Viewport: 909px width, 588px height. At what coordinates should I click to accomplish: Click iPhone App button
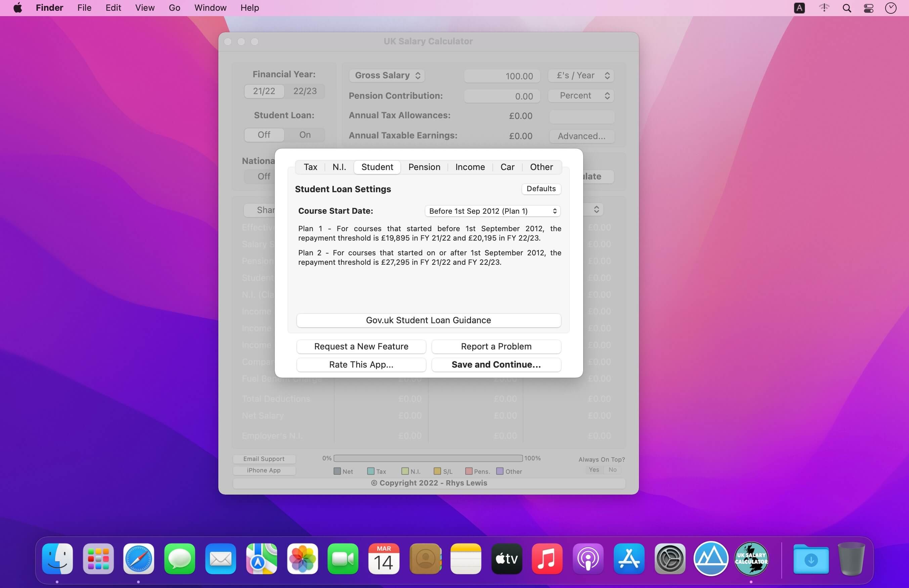point(264,470)
